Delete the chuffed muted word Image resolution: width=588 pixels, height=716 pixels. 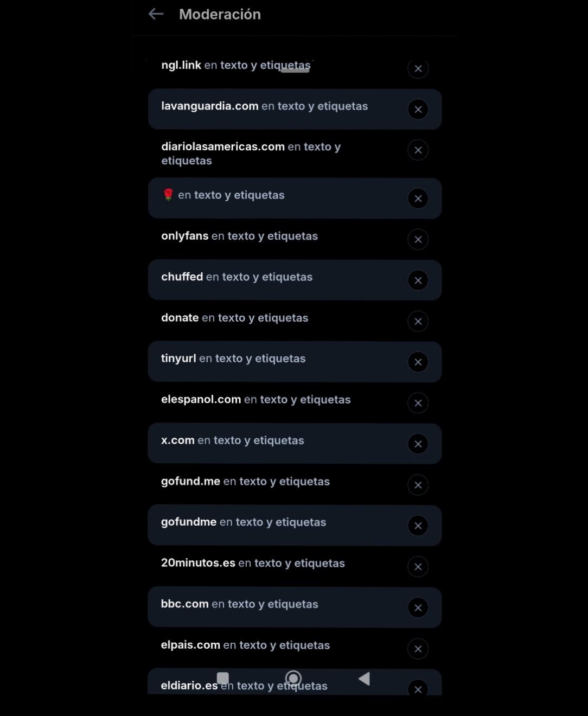click(418, 280)
